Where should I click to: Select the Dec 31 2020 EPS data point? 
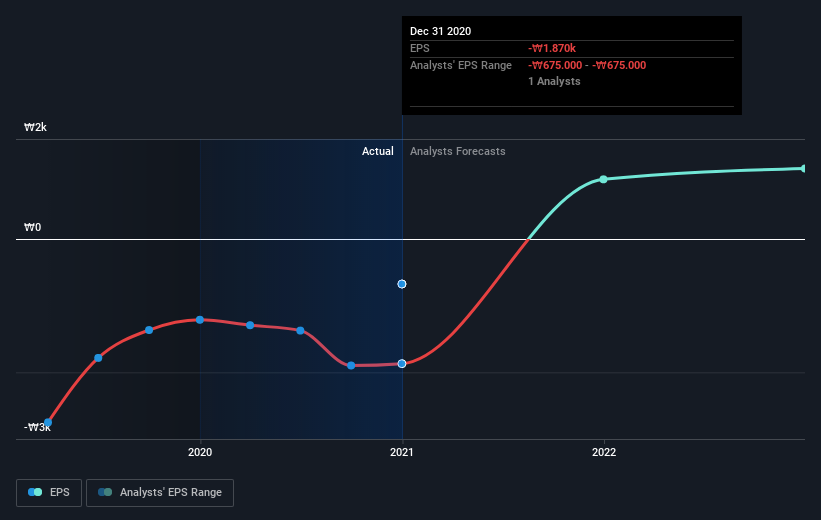click(x=402, y=363)
